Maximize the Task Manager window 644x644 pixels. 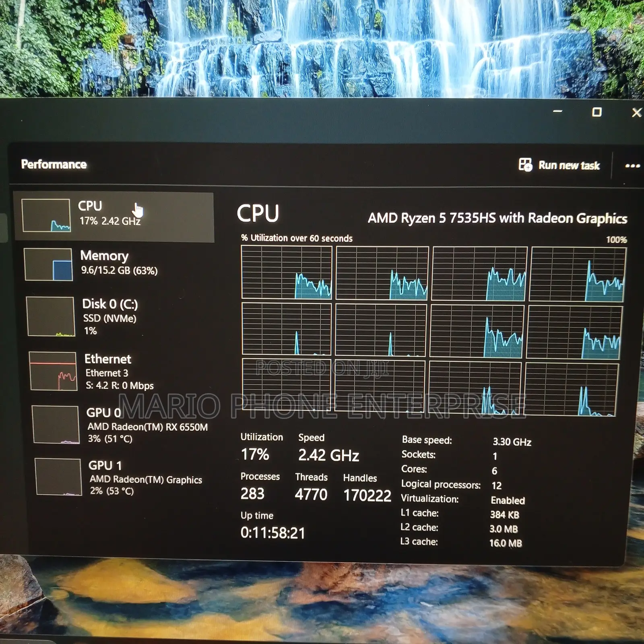597,112
